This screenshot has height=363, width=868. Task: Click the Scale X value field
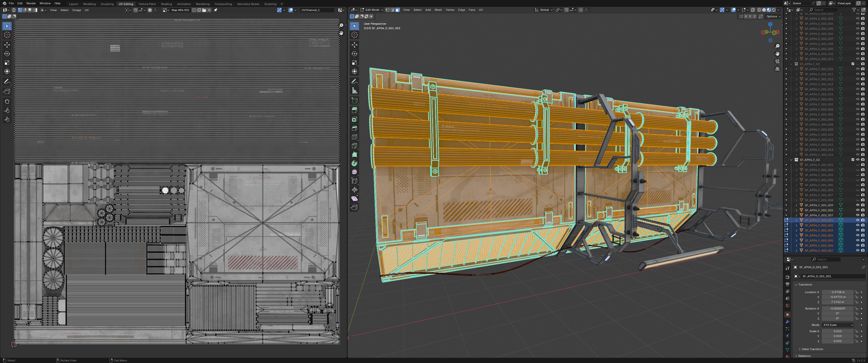(837, 331)
